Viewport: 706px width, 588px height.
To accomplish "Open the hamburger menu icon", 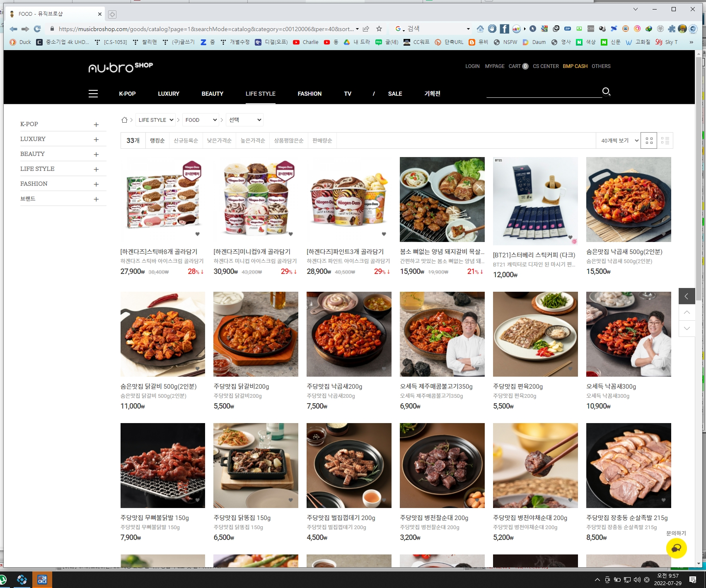I will pos(93,94).
